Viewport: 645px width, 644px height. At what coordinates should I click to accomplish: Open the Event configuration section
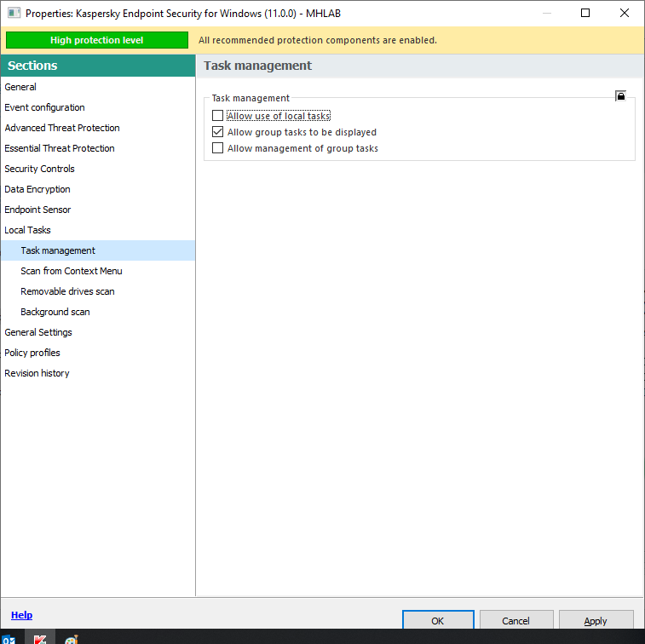98,107
